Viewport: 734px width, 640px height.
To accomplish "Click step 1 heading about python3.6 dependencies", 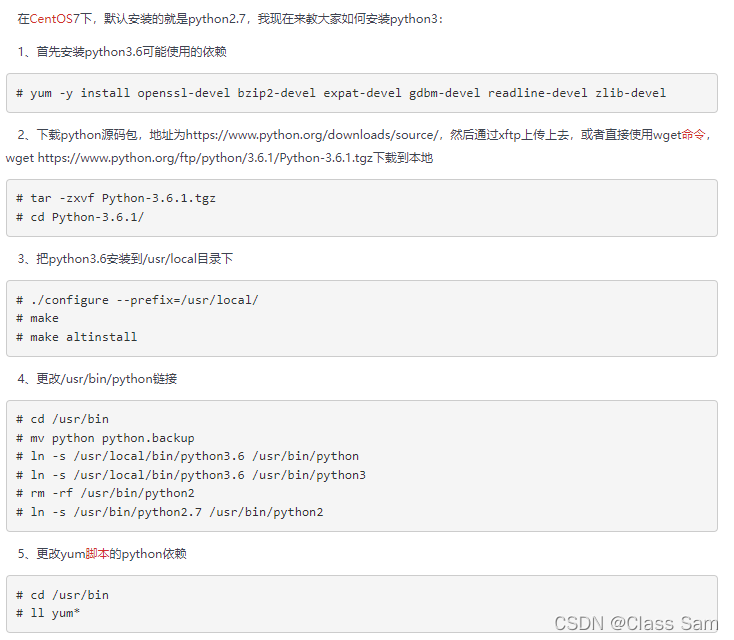I will [x=122, y=51].
